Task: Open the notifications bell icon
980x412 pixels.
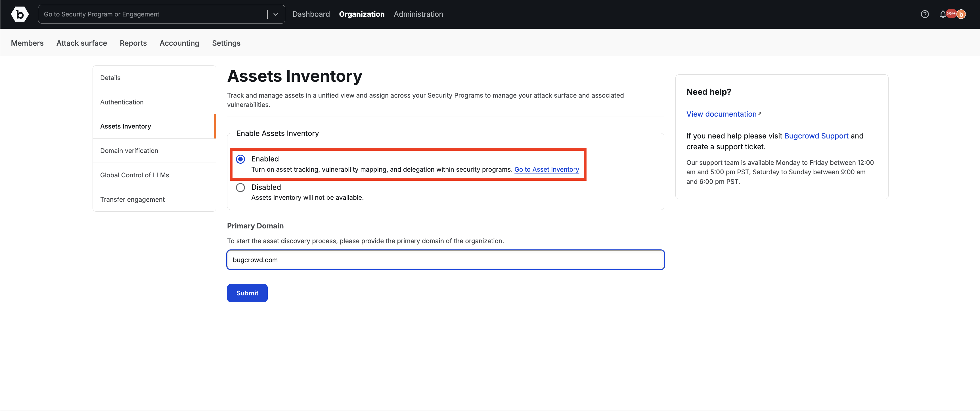Action: tap(943, 14)
